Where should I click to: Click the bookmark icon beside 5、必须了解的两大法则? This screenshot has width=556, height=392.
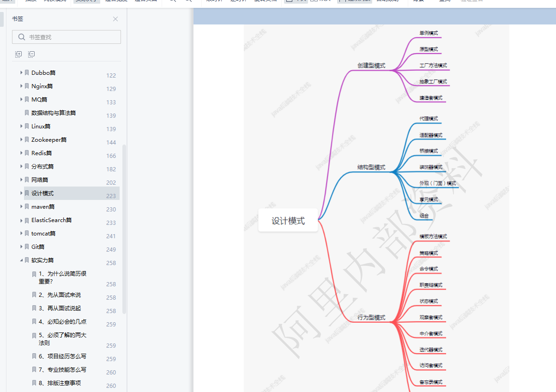(x=34, y=335)
